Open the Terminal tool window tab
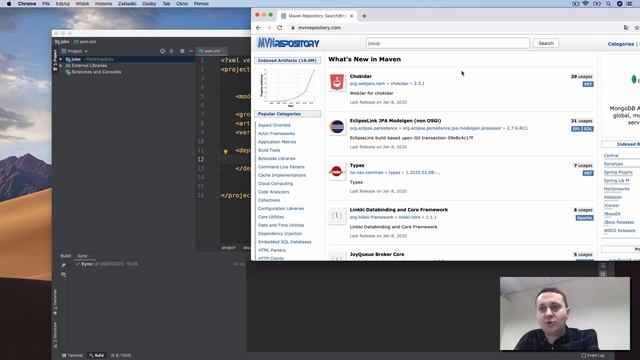This screenshot has width=640, height=360. point(72,356)
